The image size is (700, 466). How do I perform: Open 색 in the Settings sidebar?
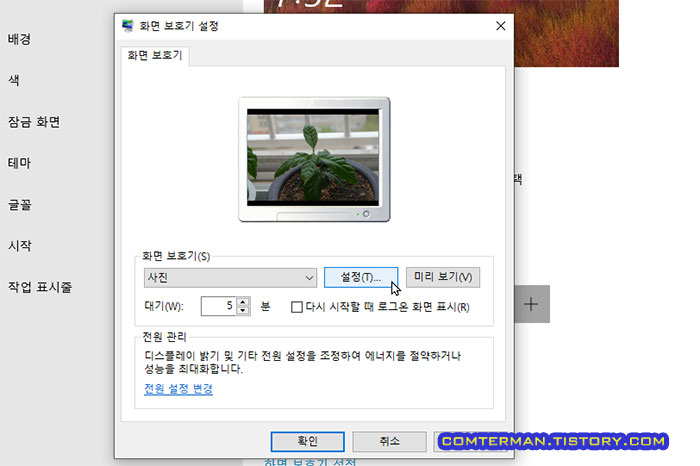pos(13,80)
